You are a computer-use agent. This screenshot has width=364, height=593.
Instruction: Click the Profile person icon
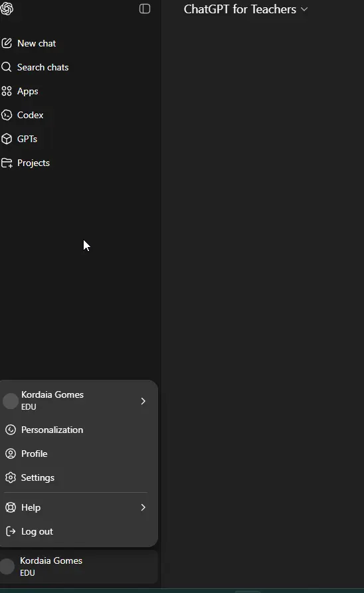pyautogui.click(x=11, y=454)
